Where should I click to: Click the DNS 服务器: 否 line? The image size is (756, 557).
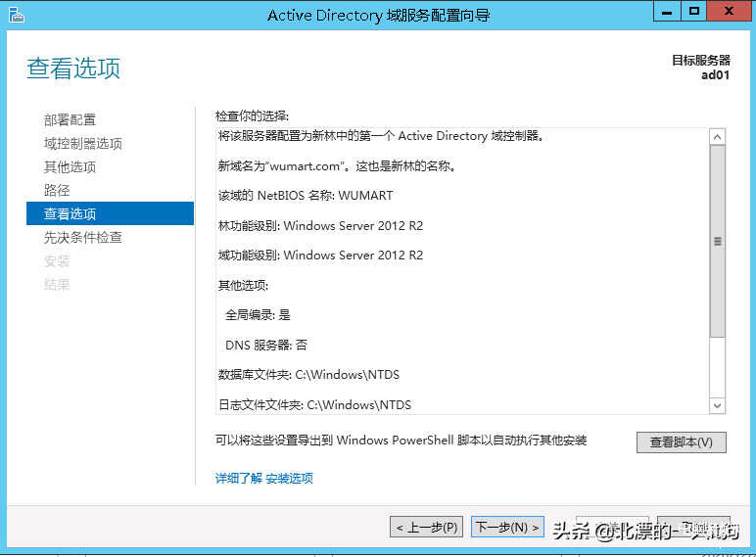coord(266,345)
